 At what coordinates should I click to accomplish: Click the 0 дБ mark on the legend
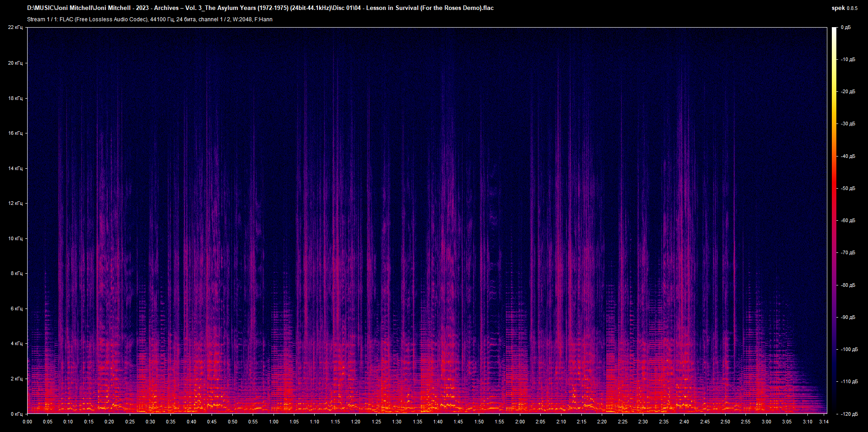(x=847, y=27)
